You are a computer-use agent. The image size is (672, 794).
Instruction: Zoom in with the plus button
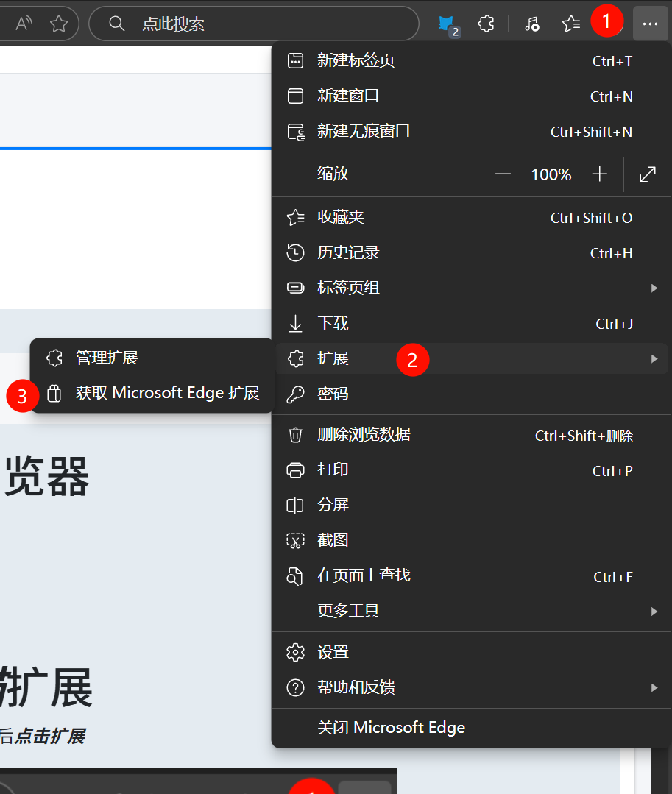click(600, 174)
